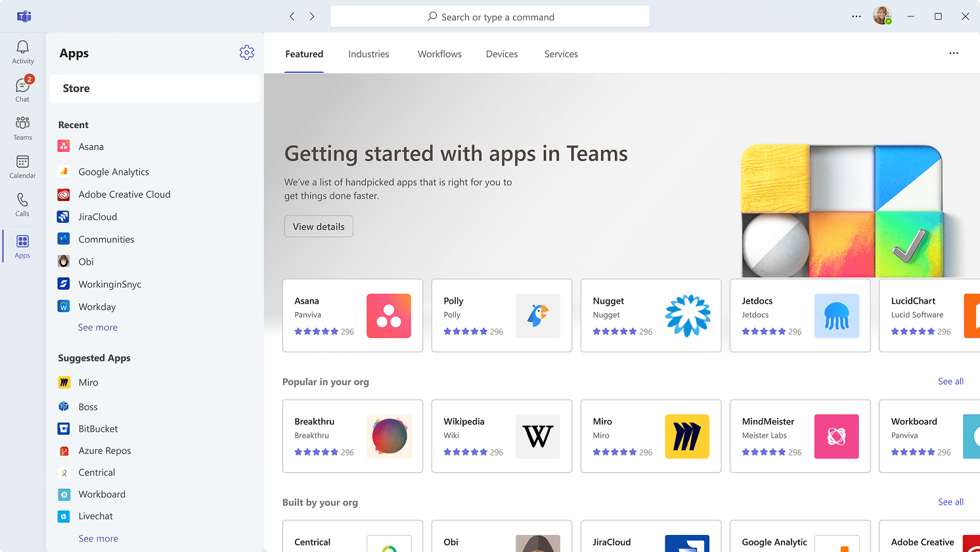
Task: Expand Recent apps with See more
Action: point(98,327)
